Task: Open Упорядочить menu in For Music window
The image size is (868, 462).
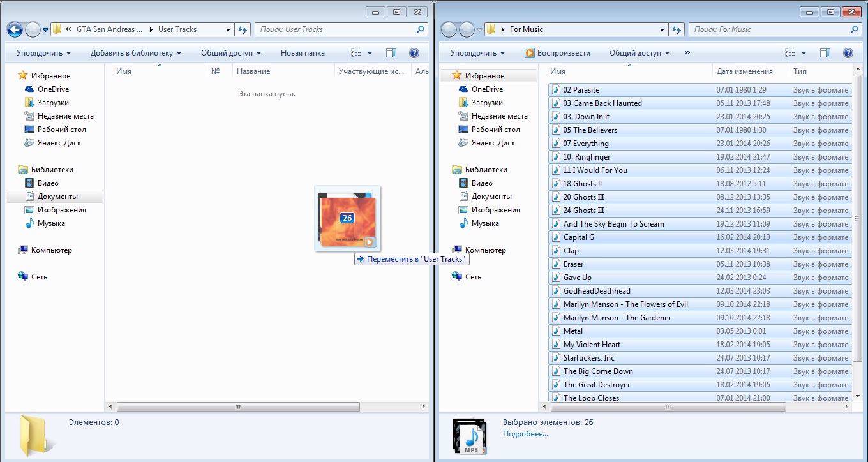Action: pos(477,53)
